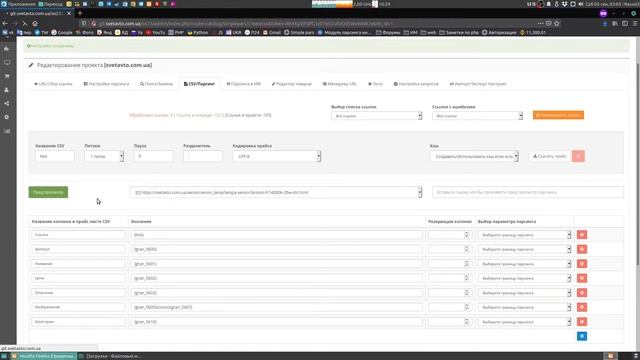Screen dimensions: 640x360
Task: Switch to Парсинг в ИМ tab
Action: click(x=244, y=84)
